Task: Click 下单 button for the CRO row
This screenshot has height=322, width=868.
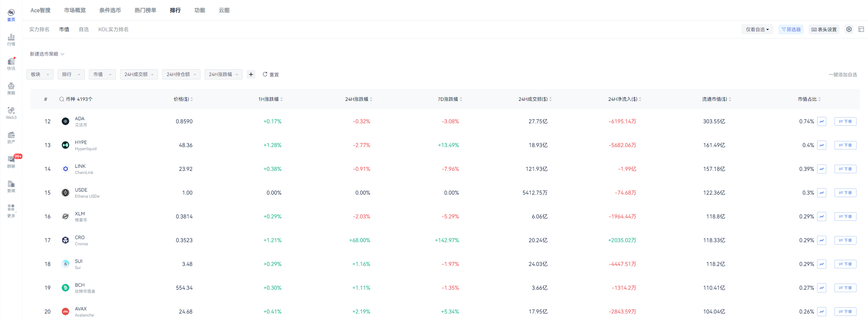Action: (845, 240)
